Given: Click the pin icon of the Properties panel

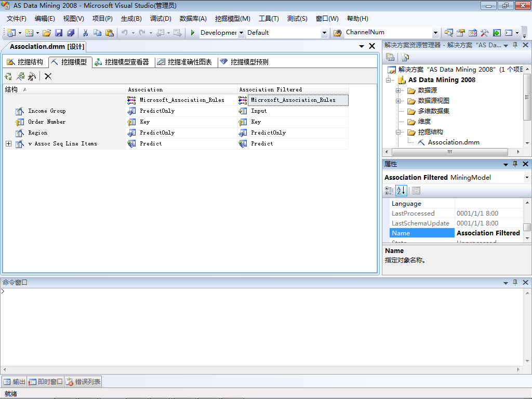Looking at the screenshot, I should click(x=515, y=164).
